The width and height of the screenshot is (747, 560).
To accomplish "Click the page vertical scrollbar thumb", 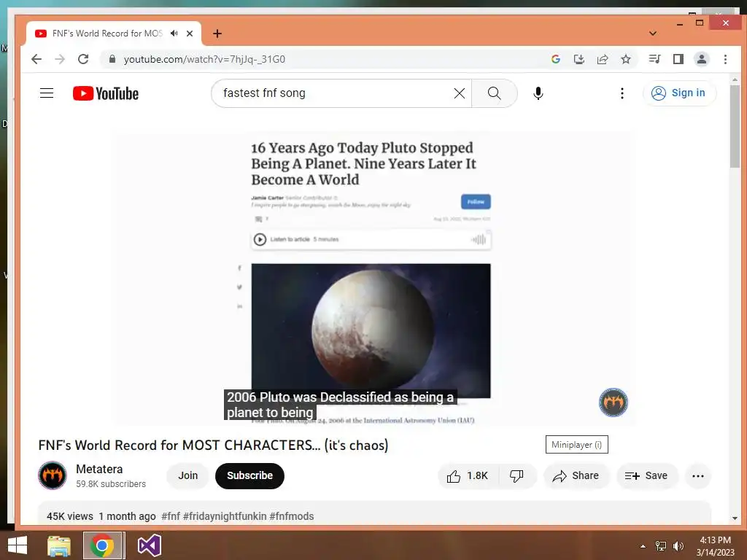I will click(x=735, y=126).
